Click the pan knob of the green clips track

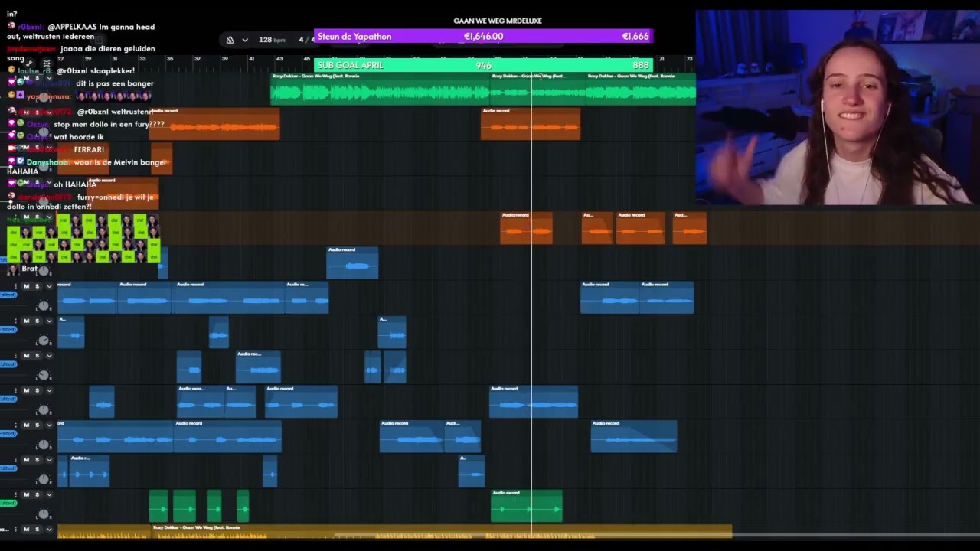point(44,514)
